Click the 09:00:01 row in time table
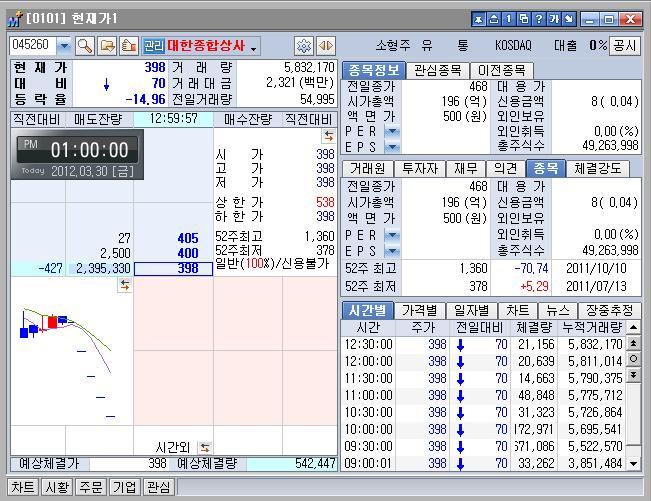The height and width of the screenshot is (501, 651). click(484, 463)
